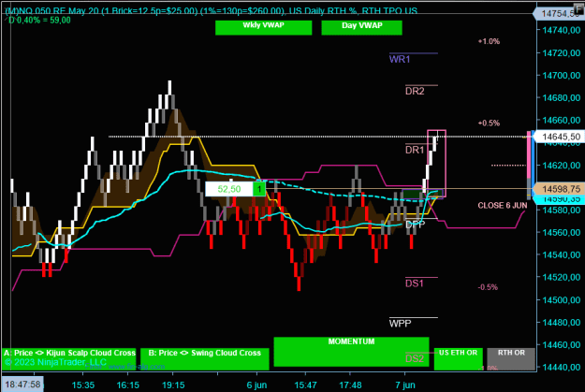Select the cyan 14590,35 price marker
Screen dimensions: 585x392
tap(559, 199)
